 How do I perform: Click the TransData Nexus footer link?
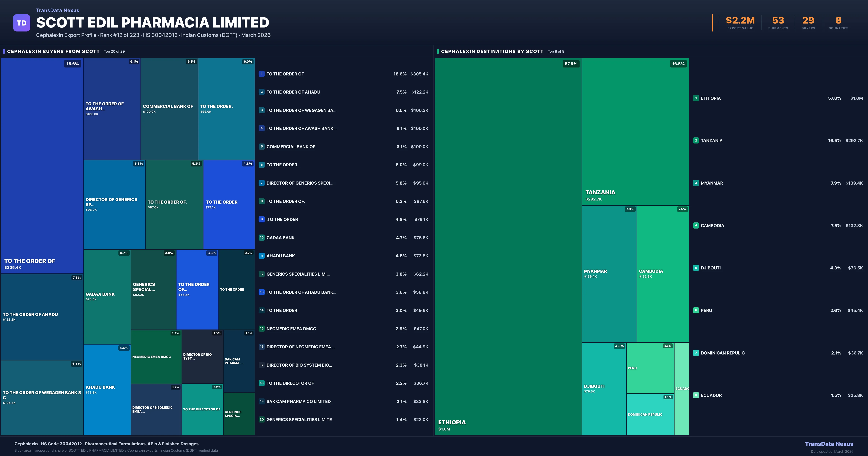pos(829,444)
